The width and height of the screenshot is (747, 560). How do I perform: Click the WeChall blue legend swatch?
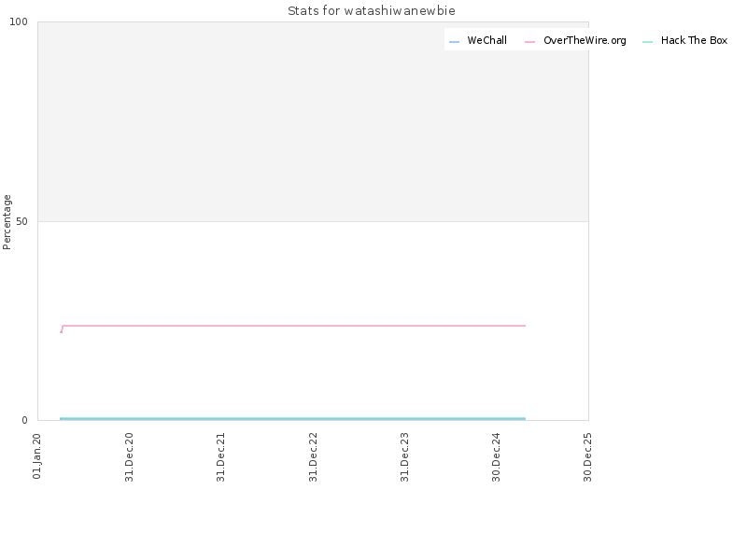tap(454, 42)
